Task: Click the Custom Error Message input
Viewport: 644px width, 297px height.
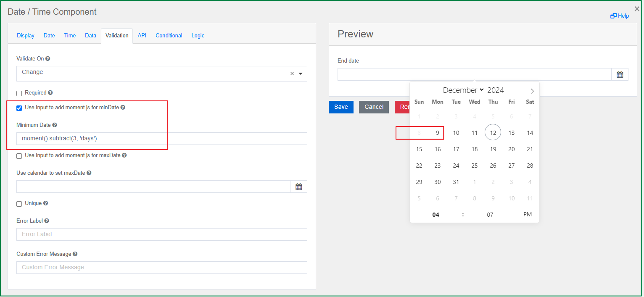Action: point(162,268)
